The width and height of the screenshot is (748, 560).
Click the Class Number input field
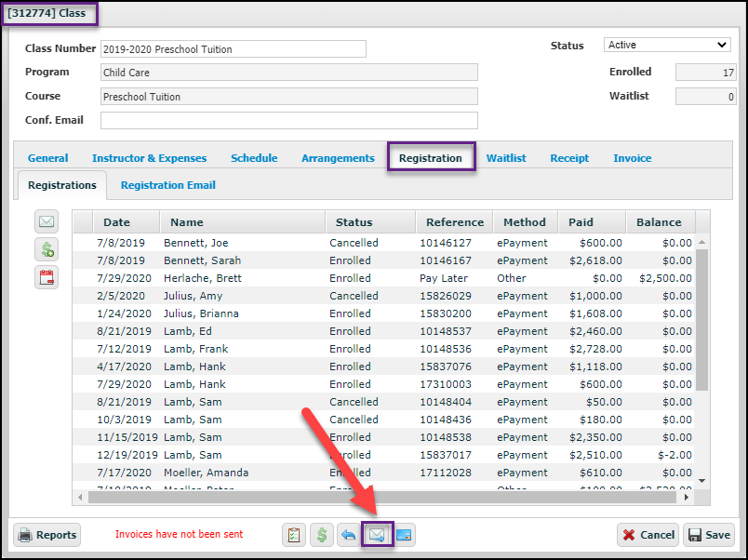pos(234,49)
